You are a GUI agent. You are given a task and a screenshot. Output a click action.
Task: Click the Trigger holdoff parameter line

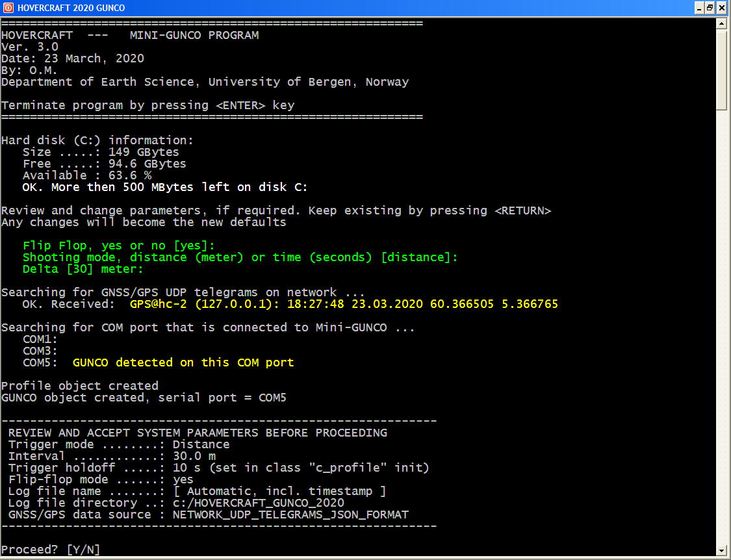pyautogui.click(x=218, y=468)
